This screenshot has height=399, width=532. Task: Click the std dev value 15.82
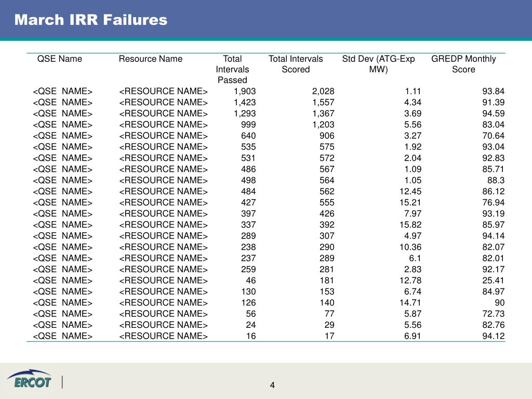tap(410, 225)
